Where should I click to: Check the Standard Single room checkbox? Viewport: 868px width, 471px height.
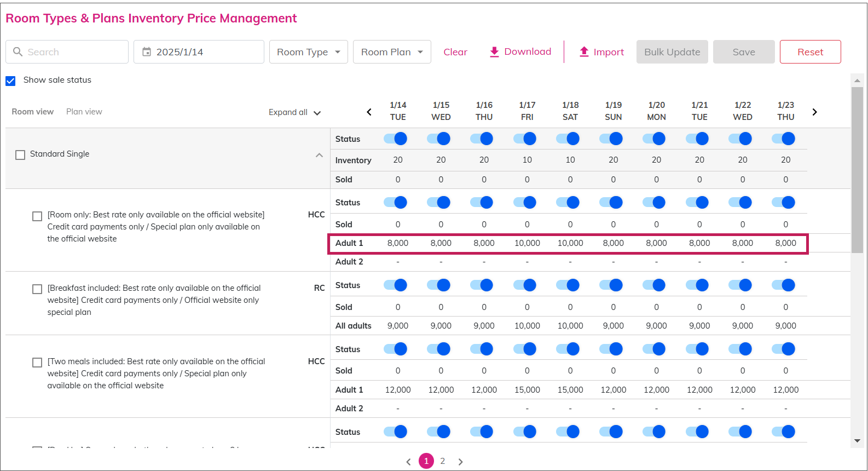pos(20,154)
